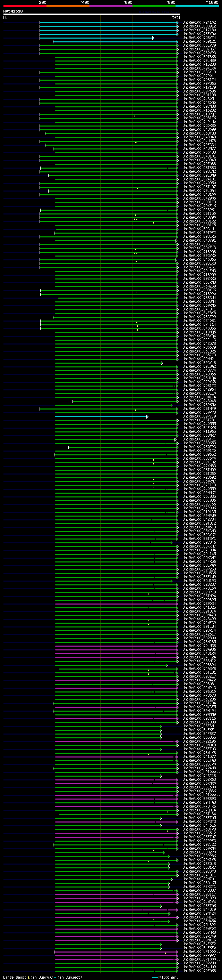222x980 pixels.
Task: Choose subject UniRef100_Q42784
Action: point(199,520)
